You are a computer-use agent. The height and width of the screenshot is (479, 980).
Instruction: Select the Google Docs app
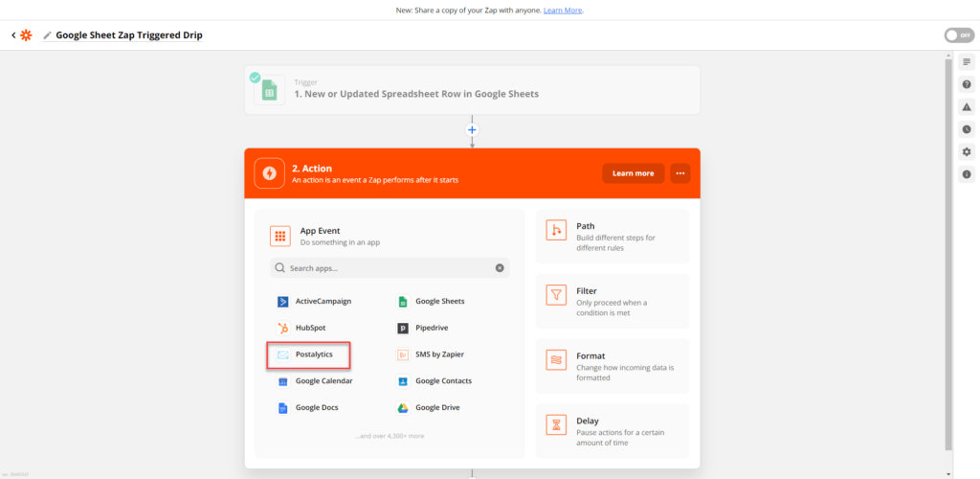(x=308, y=408)
